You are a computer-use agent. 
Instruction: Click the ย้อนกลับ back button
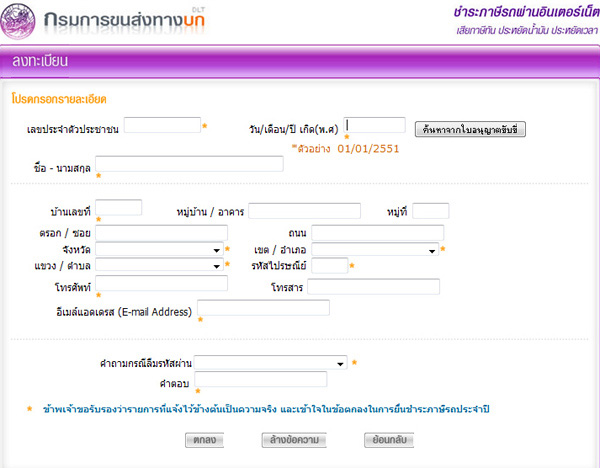point(389,440)
